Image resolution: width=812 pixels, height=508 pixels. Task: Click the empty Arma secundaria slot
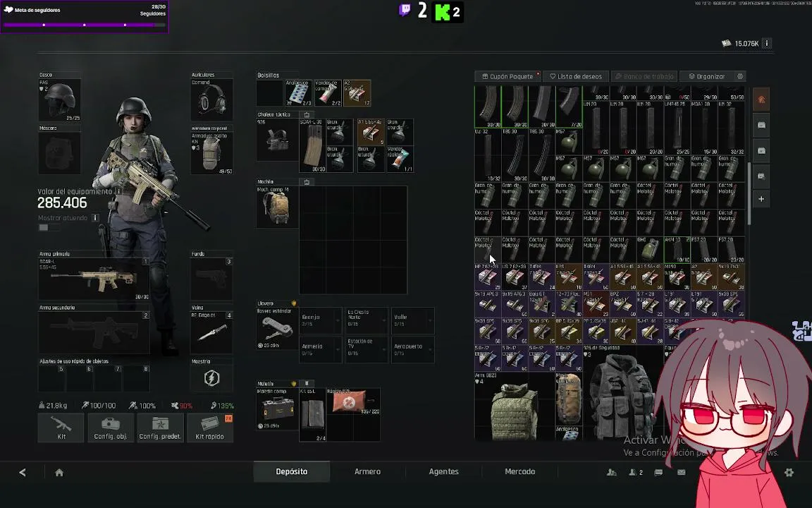click(x=94, y=333)
